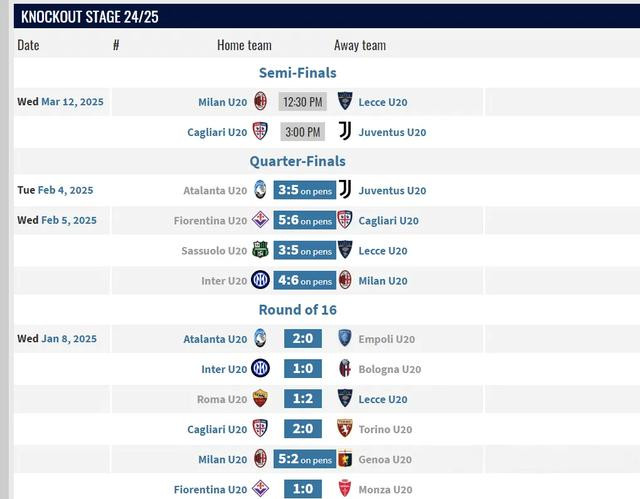Select the Feb 4, 2025 date link
This screenshot has height=499, width=640.
click(x=65, y=190)
